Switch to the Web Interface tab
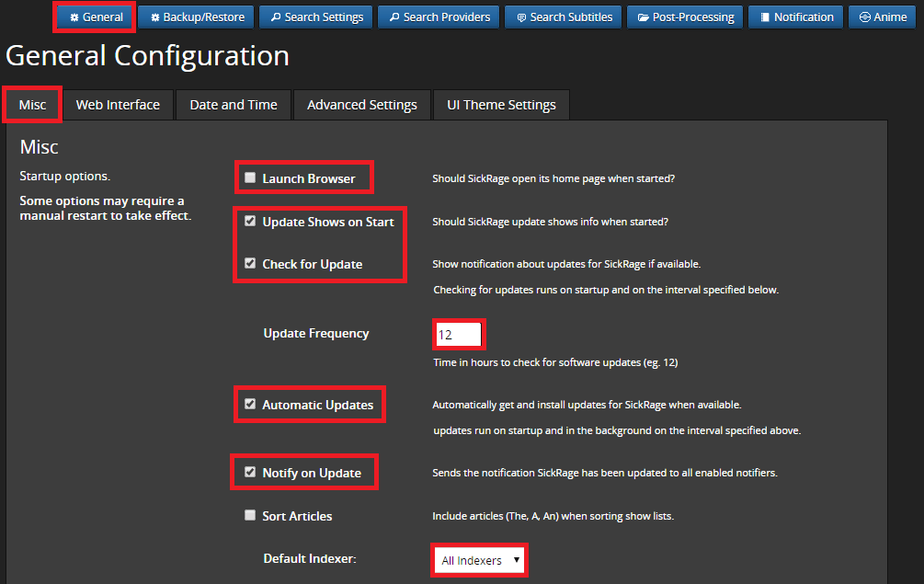This screenshot has height=584, width=924. tap(118, 105)
